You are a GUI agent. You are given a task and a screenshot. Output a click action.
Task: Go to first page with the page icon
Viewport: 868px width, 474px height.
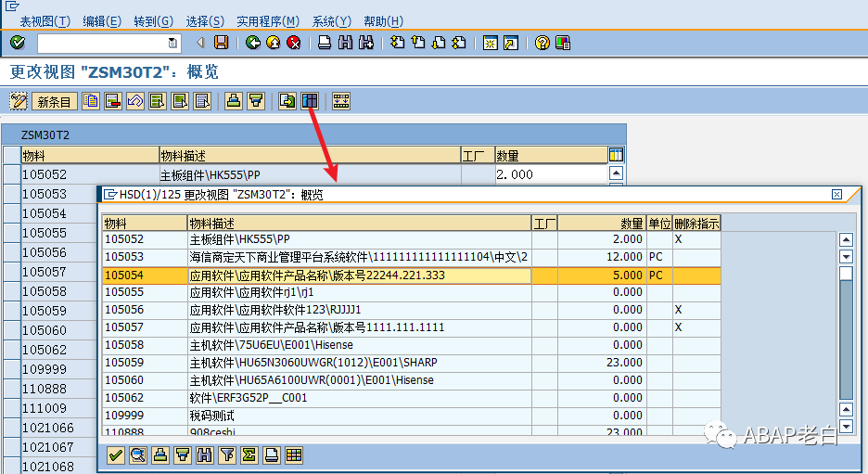397,42
